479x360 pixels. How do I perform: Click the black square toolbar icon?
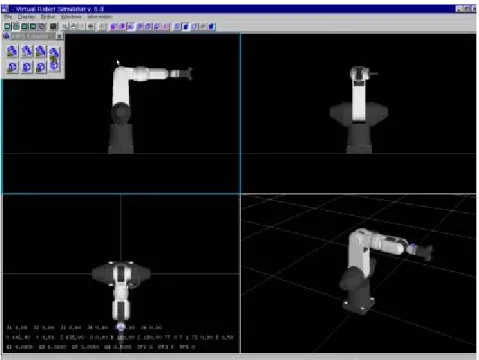coord(53,26)
